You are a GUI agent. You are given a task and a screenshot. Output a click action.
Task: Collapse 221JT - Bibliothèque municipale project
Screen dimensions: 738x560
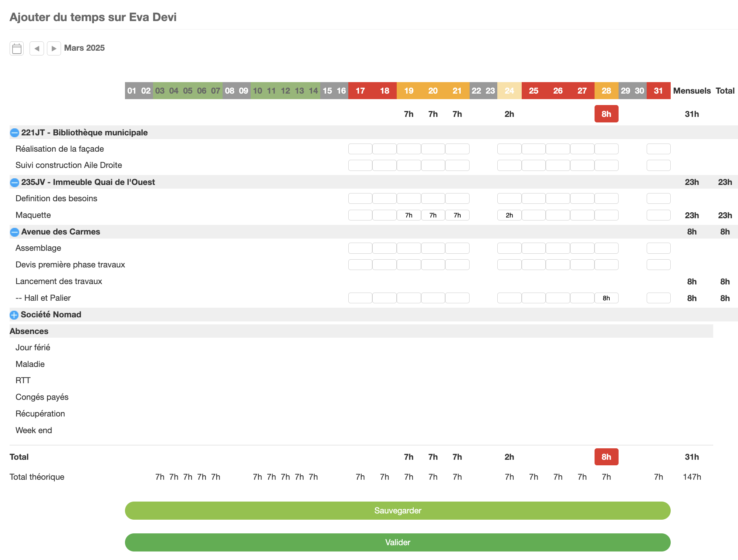[14, 133]
